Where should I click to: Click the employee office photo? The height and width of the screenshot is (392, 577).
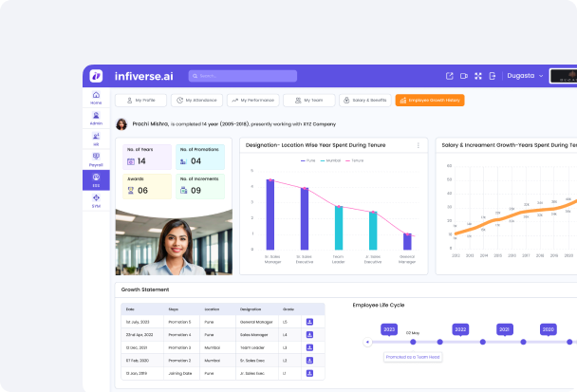click(x=174, y=242)
